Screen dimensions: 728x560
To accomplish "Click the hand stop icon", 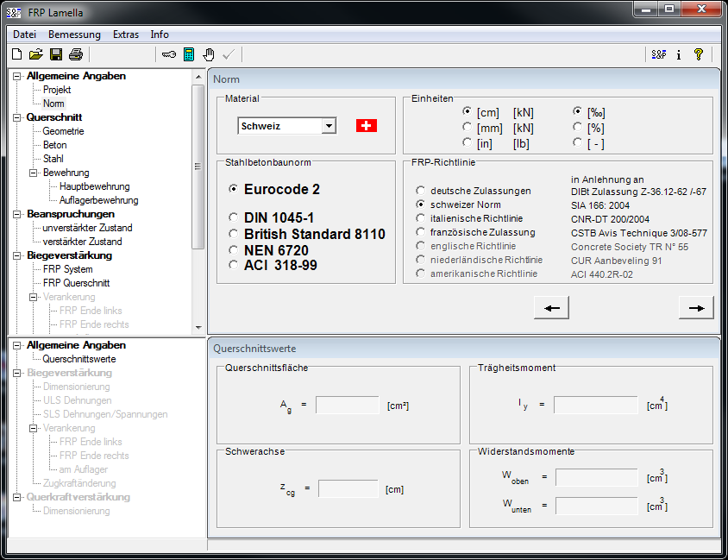I will (209, 54).
